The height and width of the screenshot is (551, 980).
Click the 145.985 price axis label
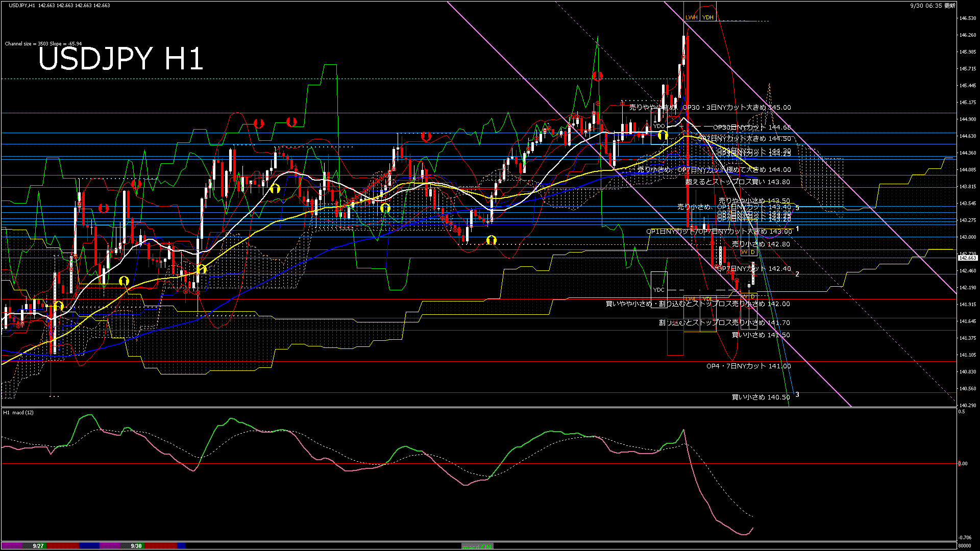[x=968, y=52]
